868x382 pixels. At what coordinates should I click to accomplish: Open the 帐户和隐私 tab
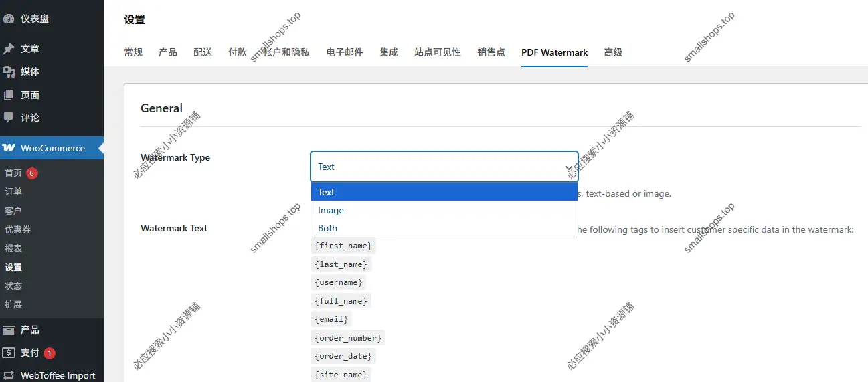click(x=286, y=52)
